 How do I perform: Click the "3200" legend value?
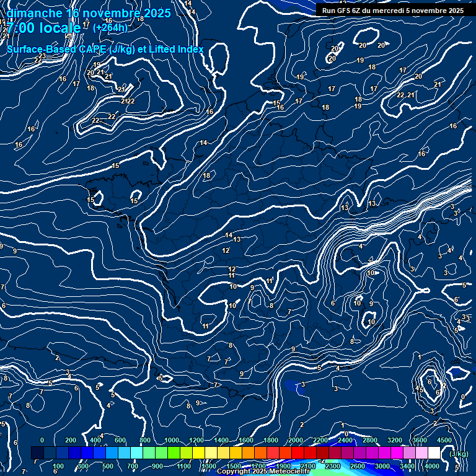pyautogui.click(x=395, y=440)
